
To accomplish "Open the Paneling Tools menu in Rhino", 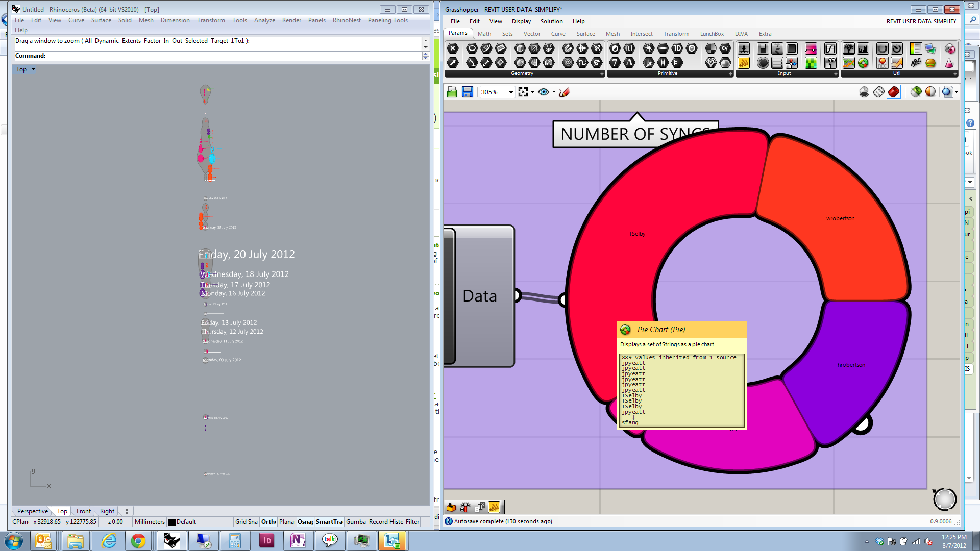I will tap(387, 20).
